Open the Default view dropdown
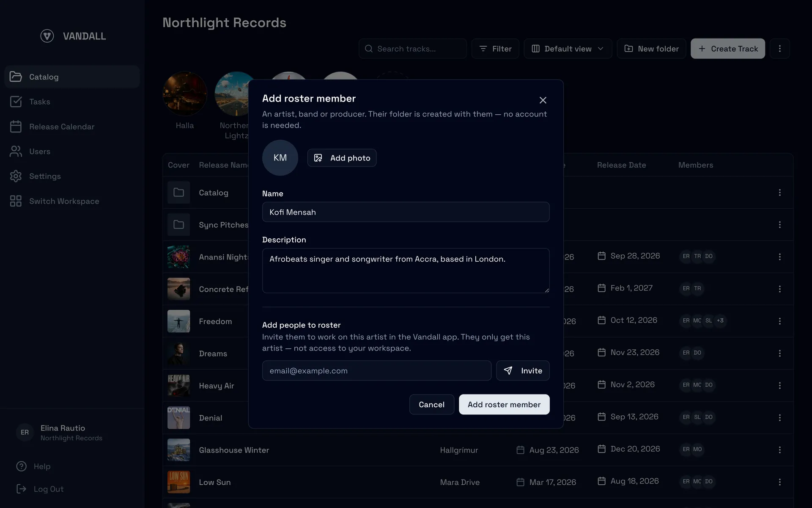The height and width of the screenshot is (508, 812). click(568, 49)
